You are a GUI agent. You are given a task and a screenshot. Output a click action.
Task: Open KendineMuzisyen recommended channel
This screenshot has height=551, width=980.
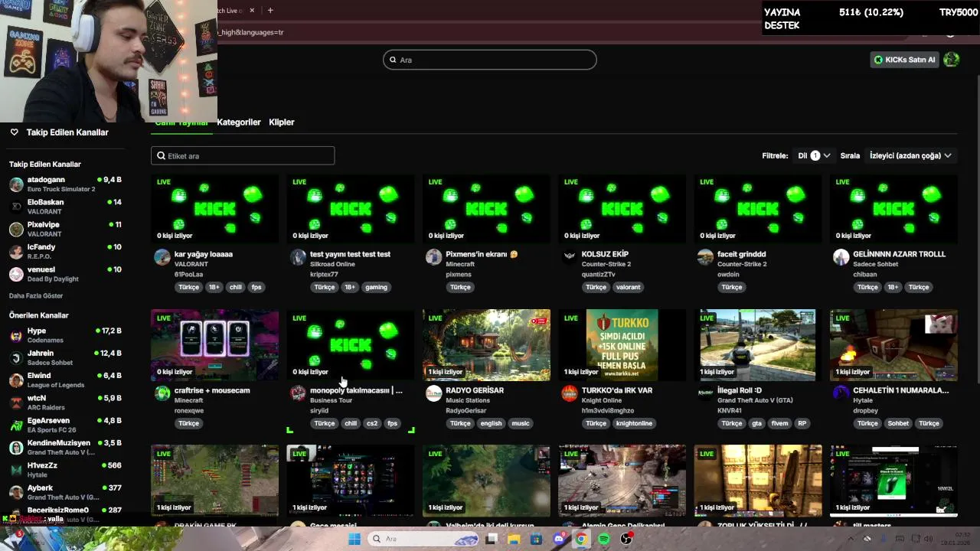pos(65,447)
